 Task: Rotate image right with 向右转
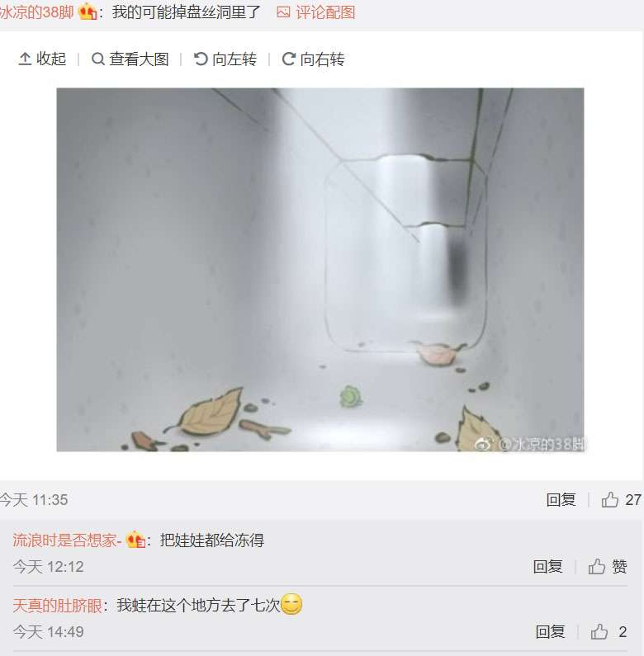pos(313,59)
